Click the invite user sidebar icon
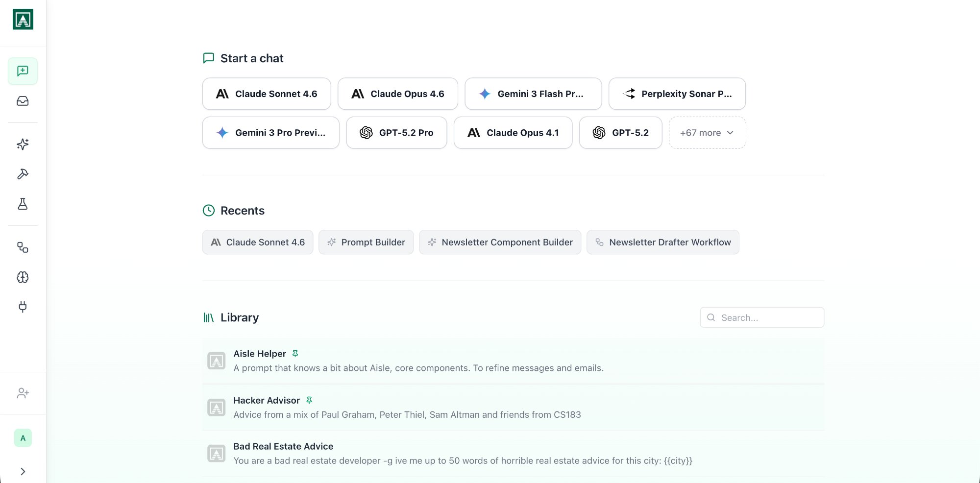Image resolution: width=980 pixels, height=483 pixels. pos(23,393)
